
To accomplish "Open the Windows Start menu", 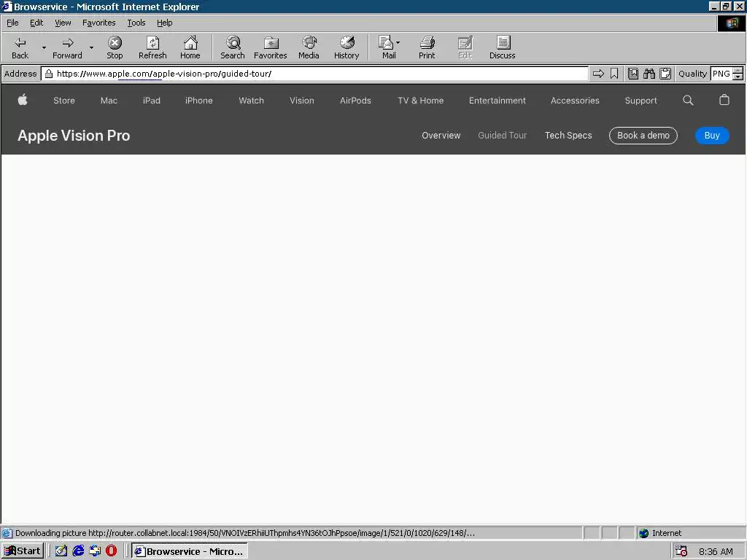I will 23,551.
